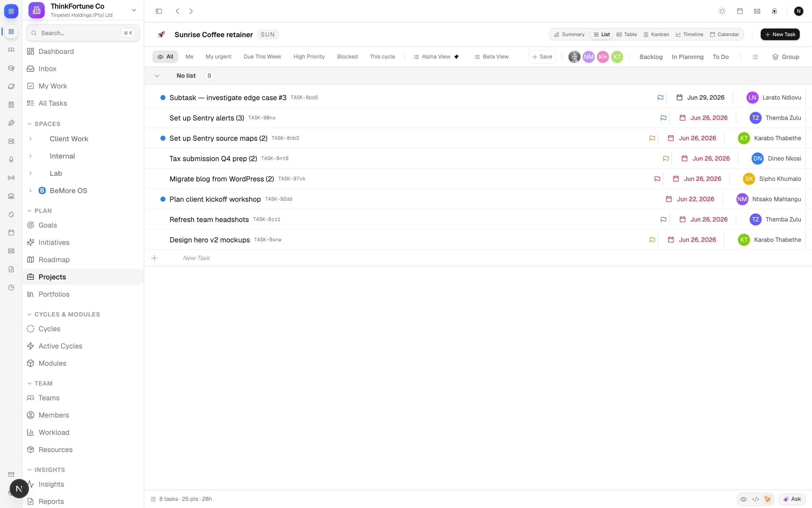This screenshot has height=508, width=812.
Task: Click the code icon in bottom bar
Action: pyautogui.click(x=755, y=499)
